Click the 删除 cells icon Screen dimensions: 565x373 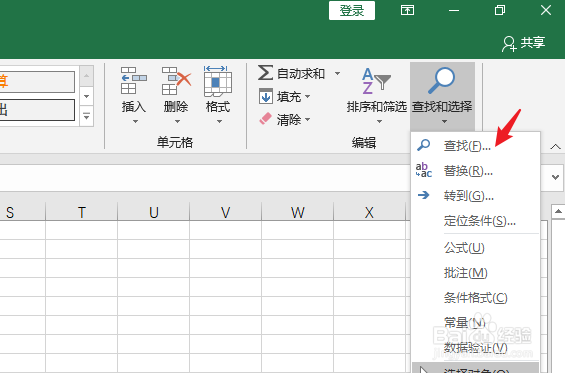coord(176,81)
